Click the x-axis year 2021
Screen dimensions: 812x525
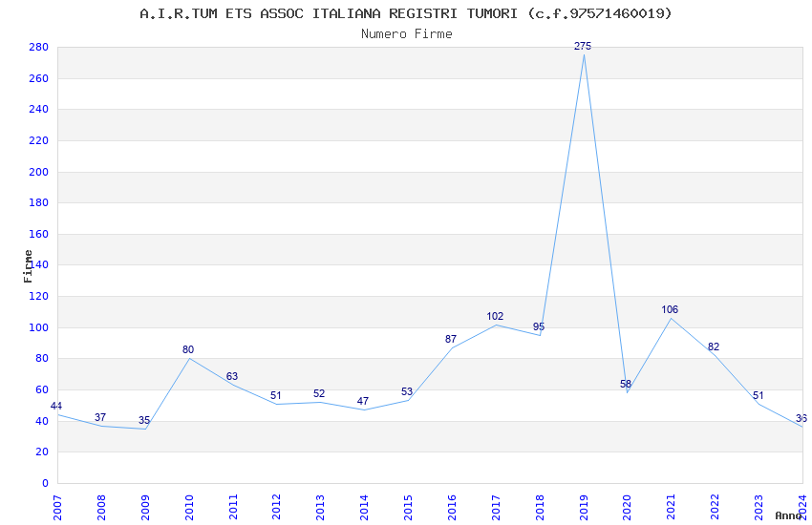(672, 508)
